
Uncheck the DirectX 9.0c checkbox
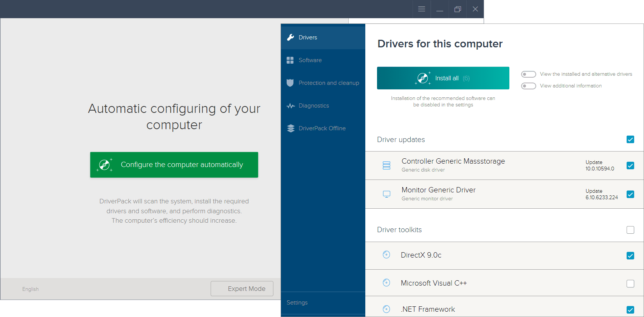point(630,256)
